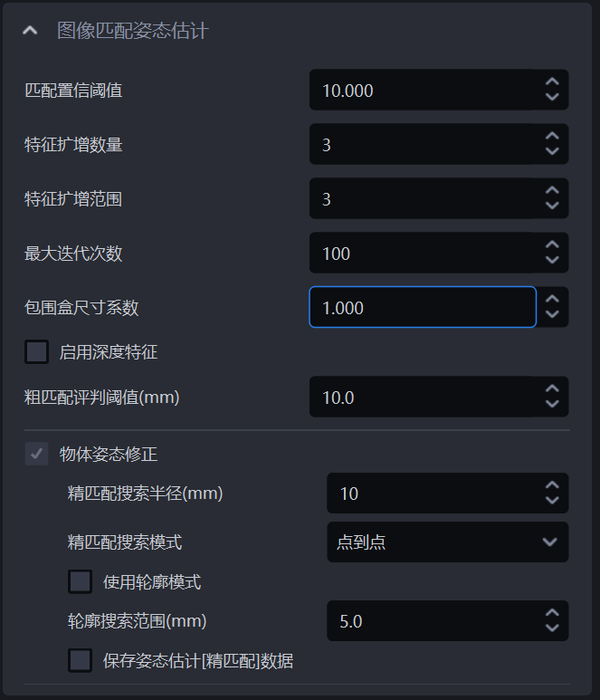Click the 特征扩增范围 input field
The width and height of the screenshot is (600, 700).
(x=422, y=199)
